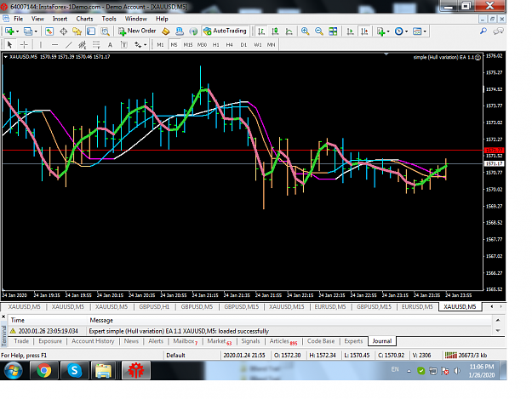Switch to M15 timeframe

[x=188, y=45]
